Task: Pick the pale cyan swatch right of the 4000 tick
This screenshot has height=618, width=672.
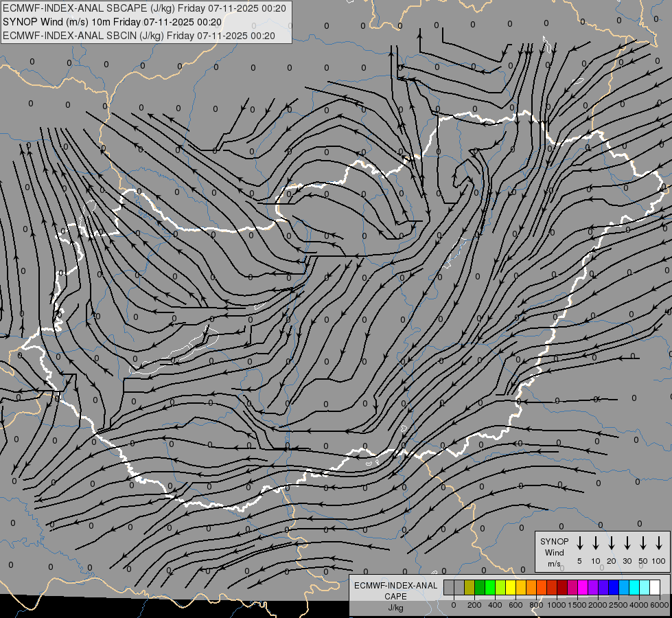Action: [645, 588]
